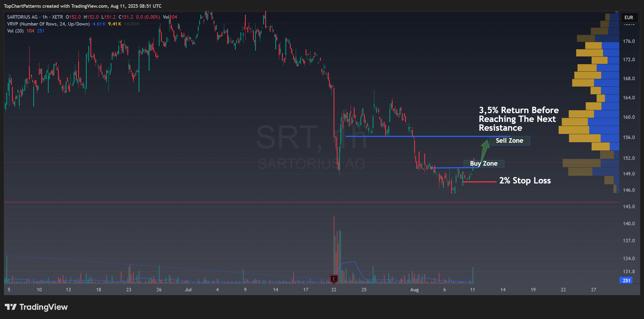644x319 pixels.
Task: Click the close value C151.2
Action: pyautogui.click(x=126, y=17)
